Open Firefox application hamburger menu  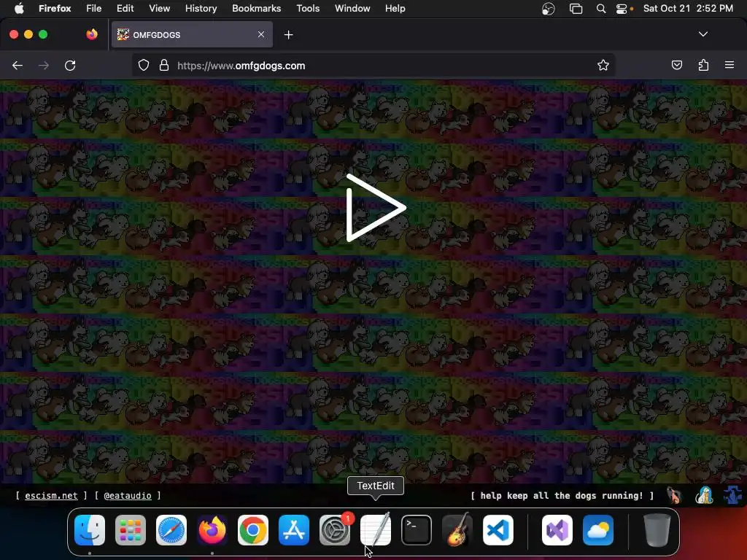pyautogui.click(x=729, y=65)
